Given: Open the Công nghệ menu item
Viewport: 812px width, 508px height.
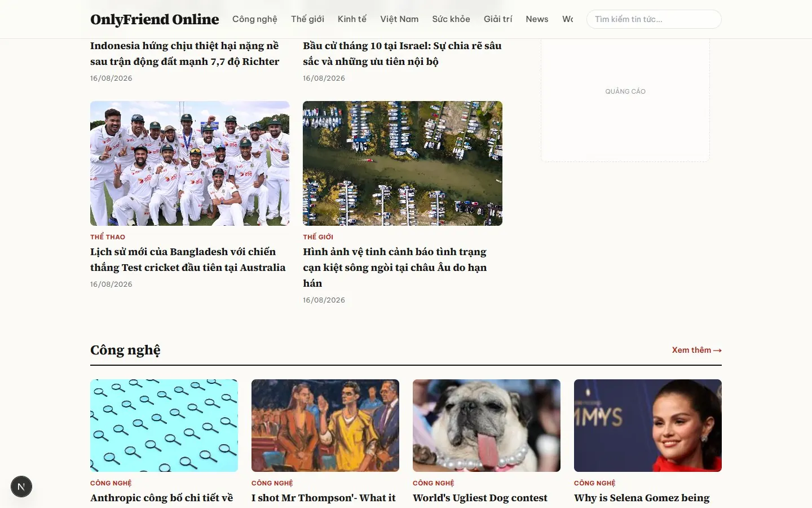Looking at the screenshot, I should coord(255,19).
